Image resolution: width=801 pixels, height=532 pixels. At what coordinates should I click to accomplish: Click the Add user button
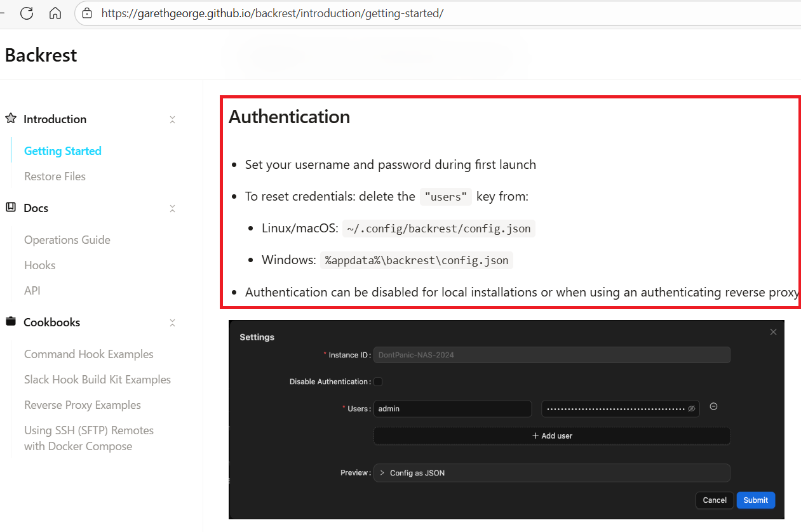(551, 436)
